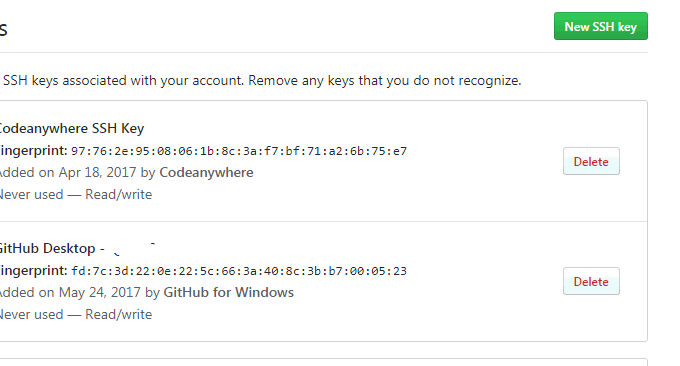680x366 pixels.
Task: Click the Fingerprint label of Codeanywhere key
Action: [x=33, y=151]
